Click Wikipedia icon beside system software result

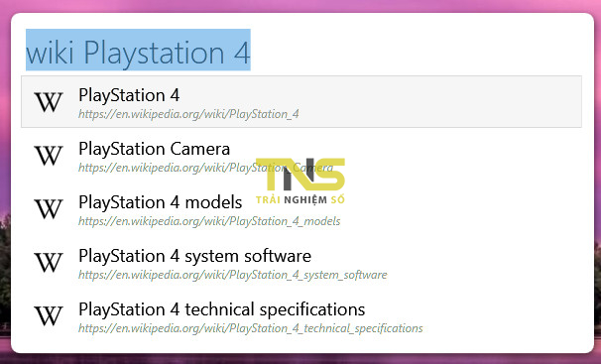click(x=49, y=263)
